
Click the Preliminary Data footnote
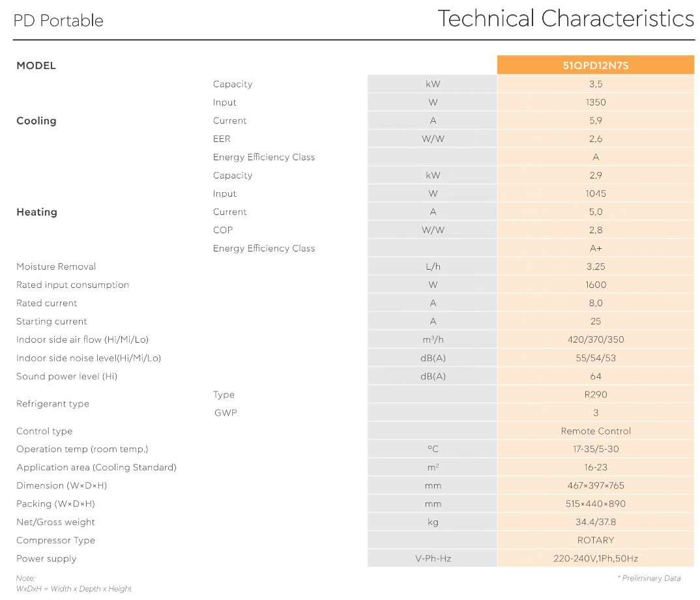pos(649,578)
